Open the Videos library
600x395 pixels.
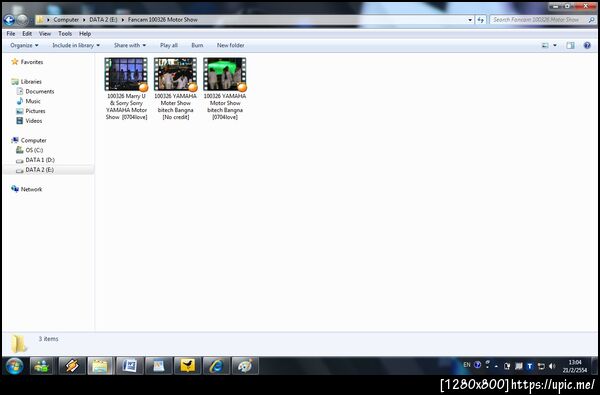[x=29, y=121]
